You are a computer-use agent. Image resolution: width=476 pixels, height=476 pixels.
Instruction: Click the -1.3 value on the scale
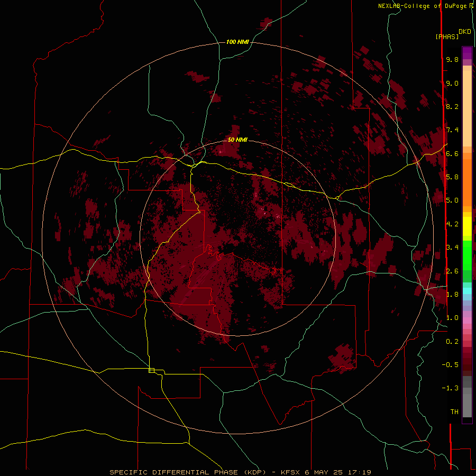coord(451,388)
